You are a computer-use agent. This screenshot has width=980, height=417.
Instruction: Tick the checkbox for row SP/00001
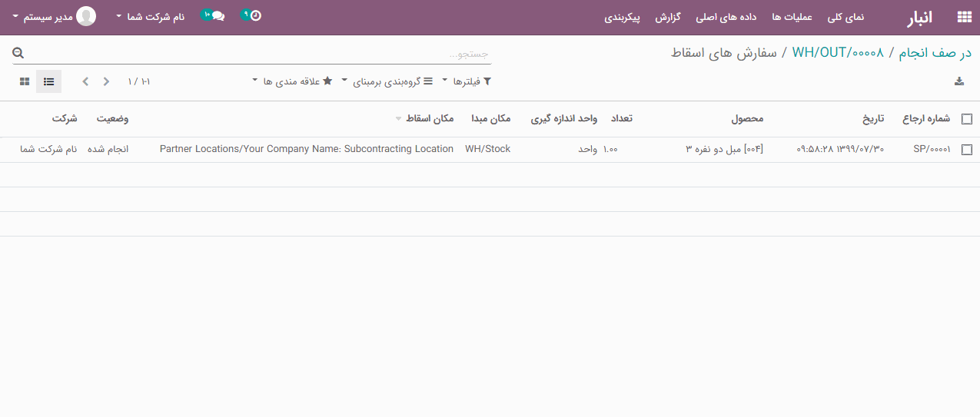(967, 150)
